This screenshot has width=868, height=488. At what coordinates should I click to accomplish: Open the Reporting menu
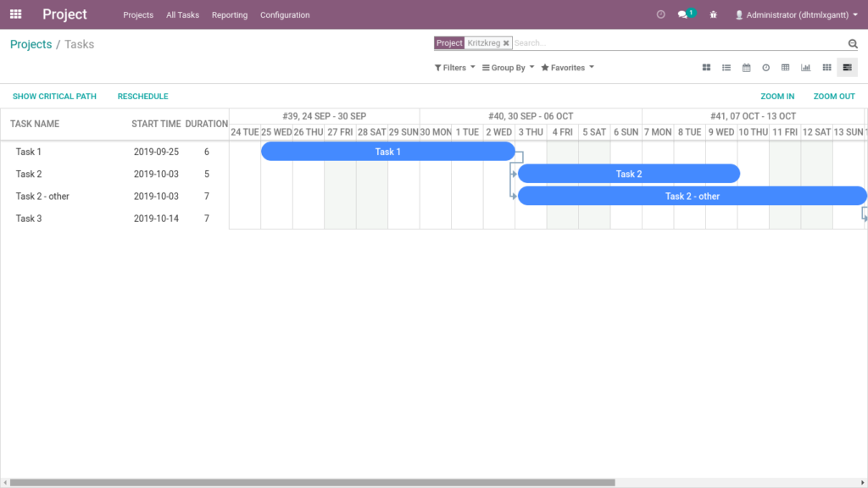229,14
